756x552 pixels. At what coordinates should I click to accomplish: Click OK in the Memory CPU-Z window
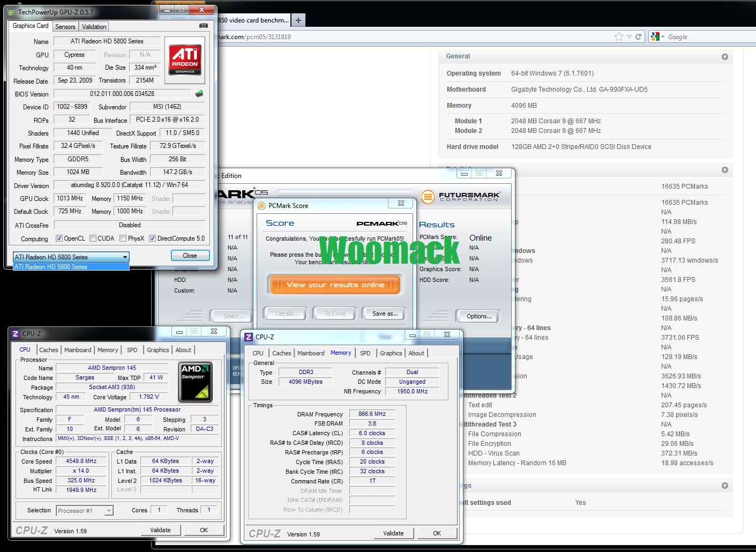(x=437, y=533)
